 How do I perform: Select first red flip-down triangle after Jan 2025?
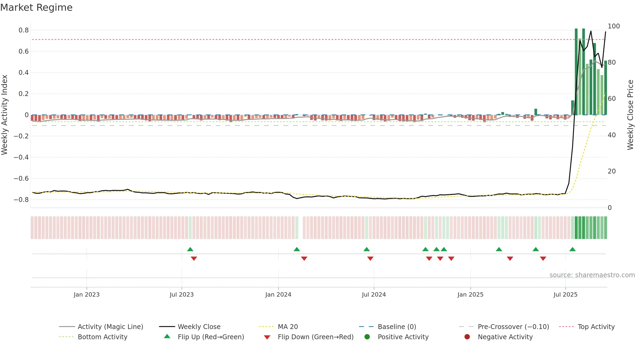click(x=510, y=258)
